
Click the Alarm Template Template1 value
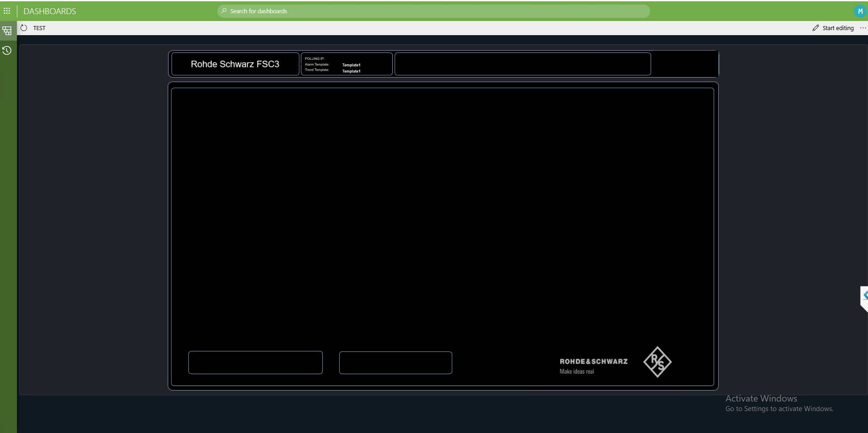point(351,65)
